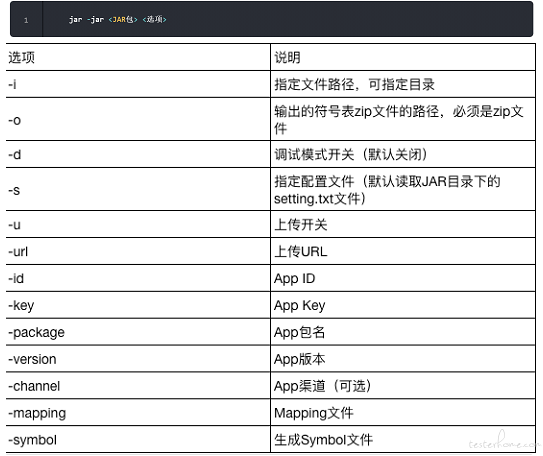543x456 pixels.
Task: Click the "说明" column header
Action: pos(403,57)
